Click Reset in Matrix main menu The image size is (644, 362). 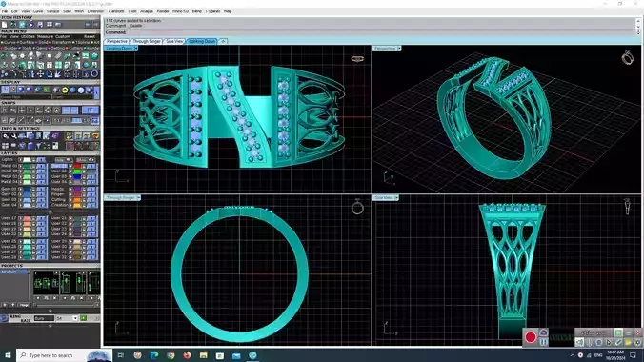point(90,36)
